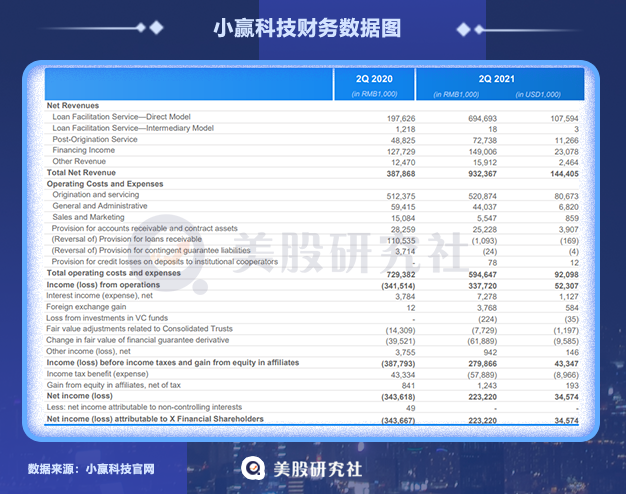This screenshot has height=494, width=626.
Task: Click the Operating Costs and Expenses heading
Action: (105, 184)
